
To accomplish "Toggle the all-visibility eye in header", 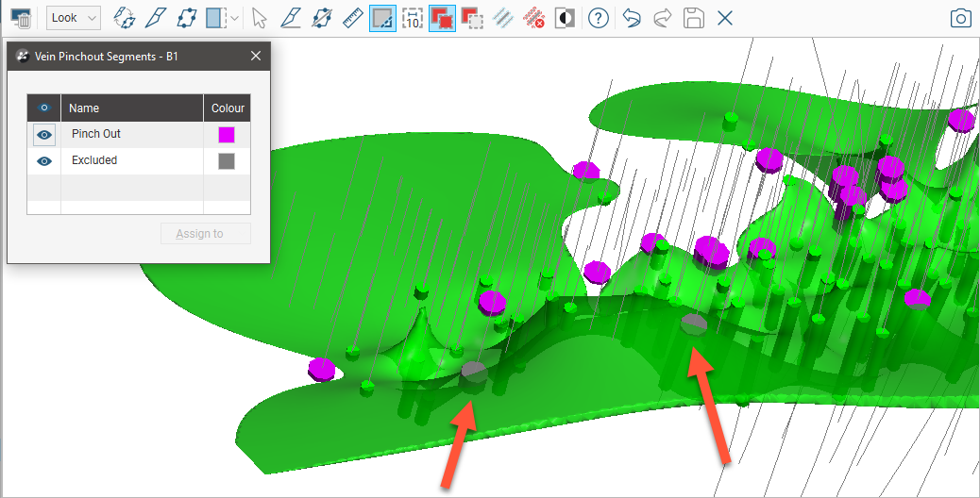I will pos(43,108).
